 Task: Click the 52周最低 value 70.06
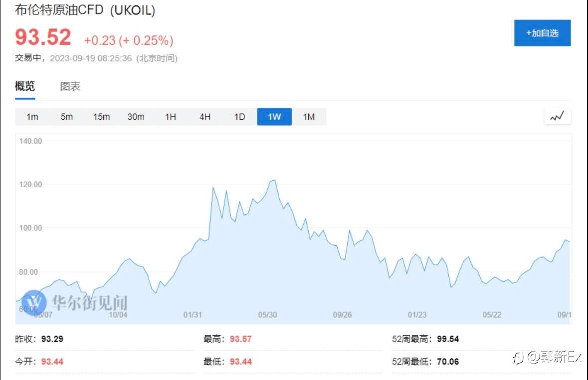[448, 362]
